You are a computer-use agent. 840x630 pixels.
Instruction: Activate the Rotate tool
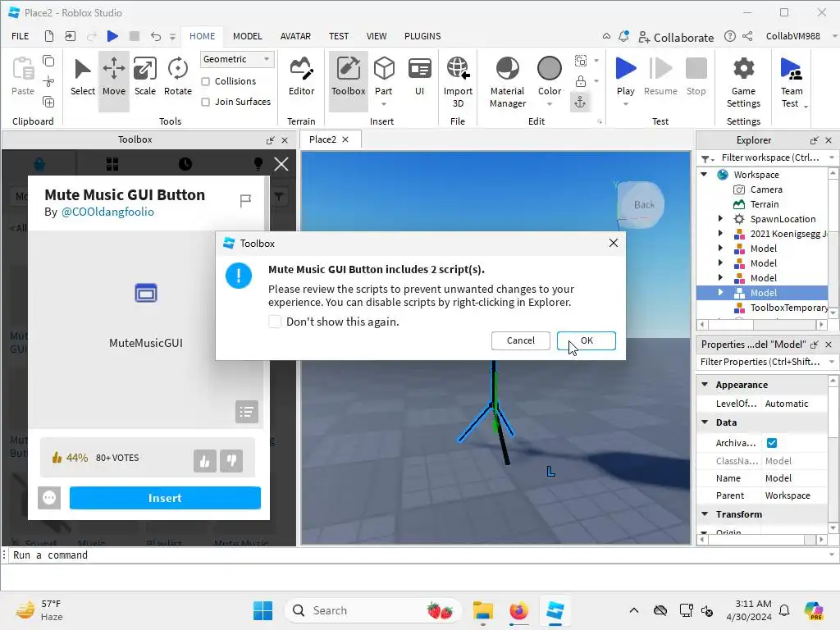pos(177,78)
